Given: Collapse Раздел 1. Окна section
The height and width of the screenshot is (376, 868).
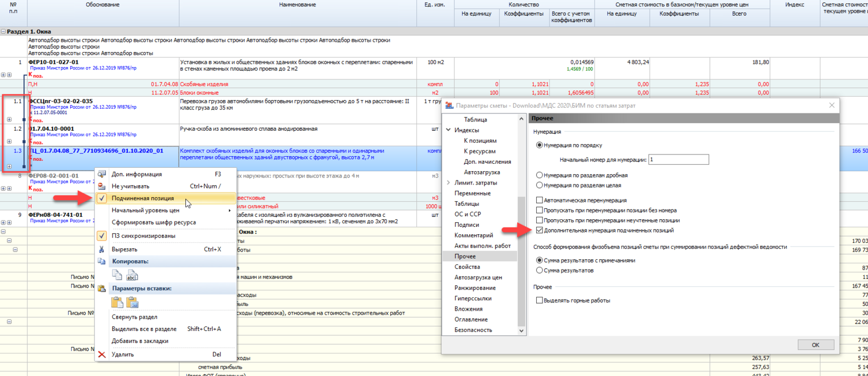Looking at the screenshot, I should (x=3, y=32).
